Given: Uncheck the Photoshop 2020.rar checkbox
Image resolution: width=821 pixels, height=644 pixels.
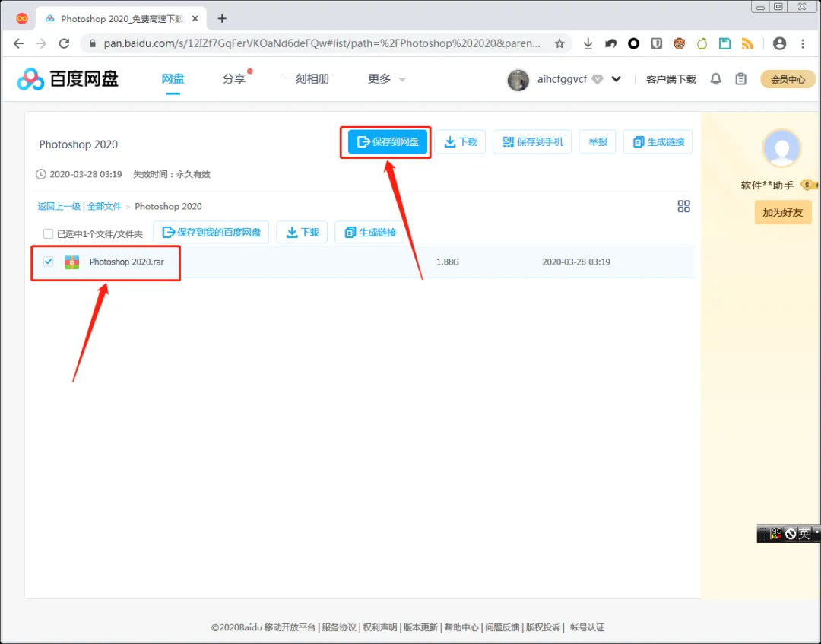Looking at the screenshot, I should point(48,262).
